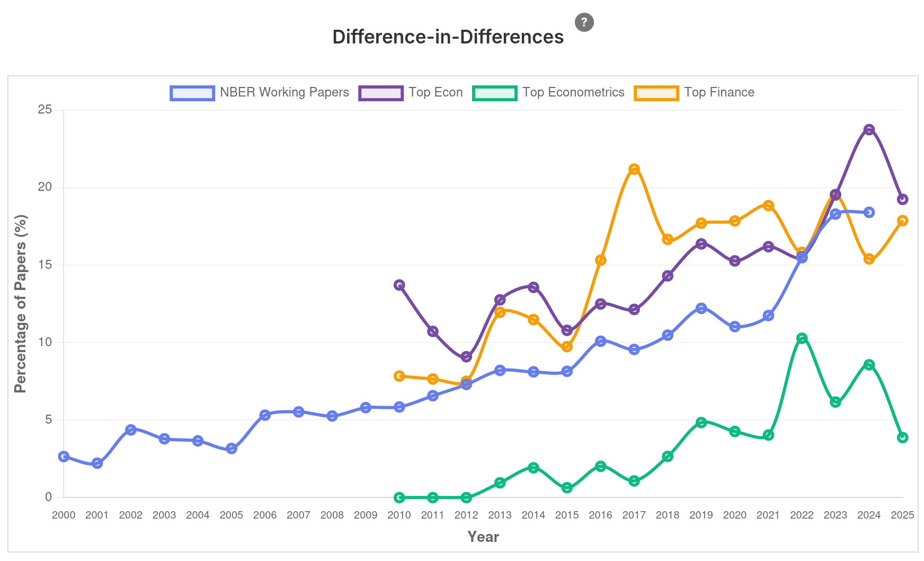The image size is (924, 561).
Task: Hide the Top Econ series via its label
Action: [x=436, y=92]
